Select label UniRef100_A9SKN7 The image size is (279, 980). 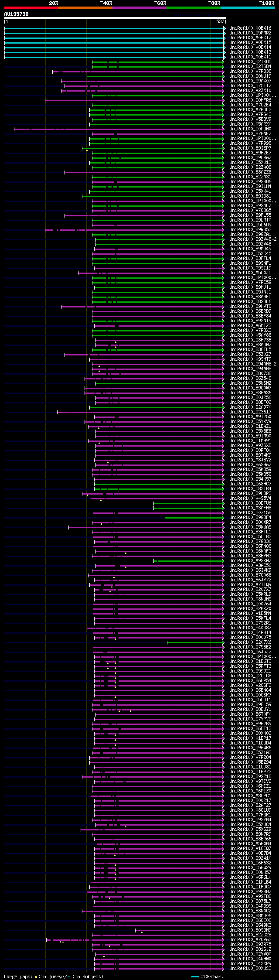coord(250,561)
